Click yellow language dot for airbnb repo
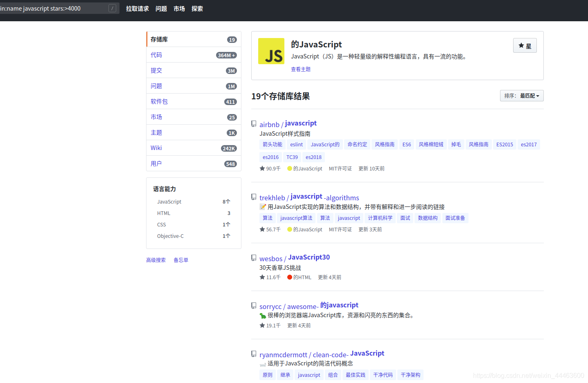 coord(290,168)
